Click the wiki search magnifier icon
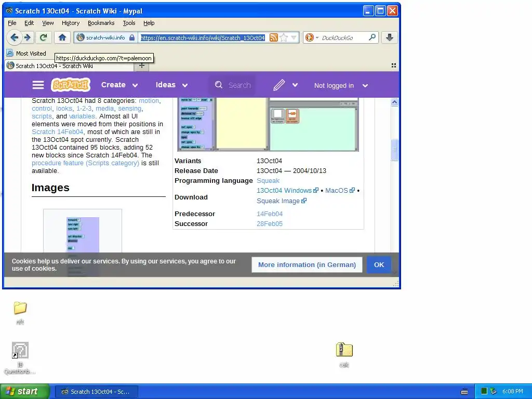Viewport: 532px width, 399px height. point(219,85)
